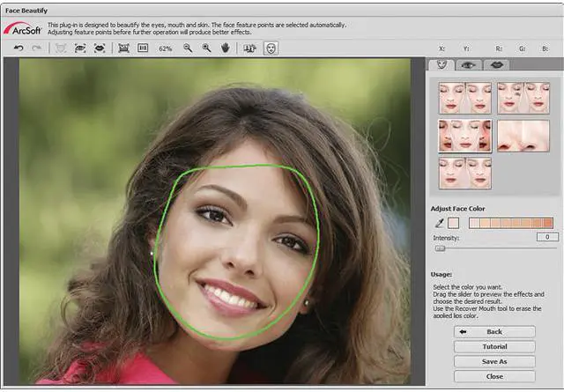564x392 pixels.
Task: Toggle the face outline display icon
Action: coord(271,48)
